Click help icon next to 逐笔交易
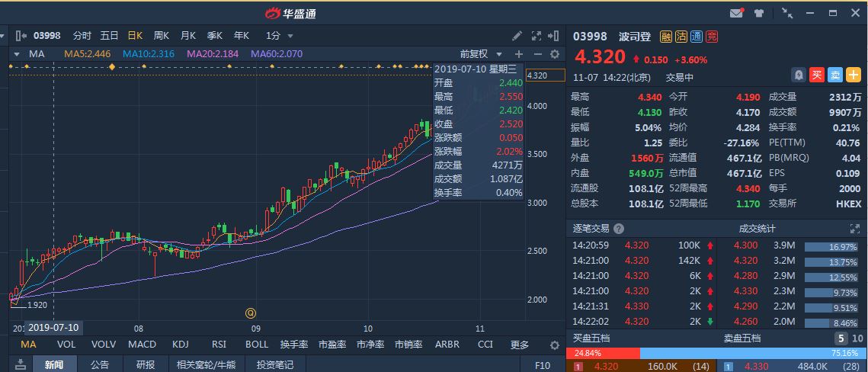This screenshot has height=372, width=868. point(618,229)
